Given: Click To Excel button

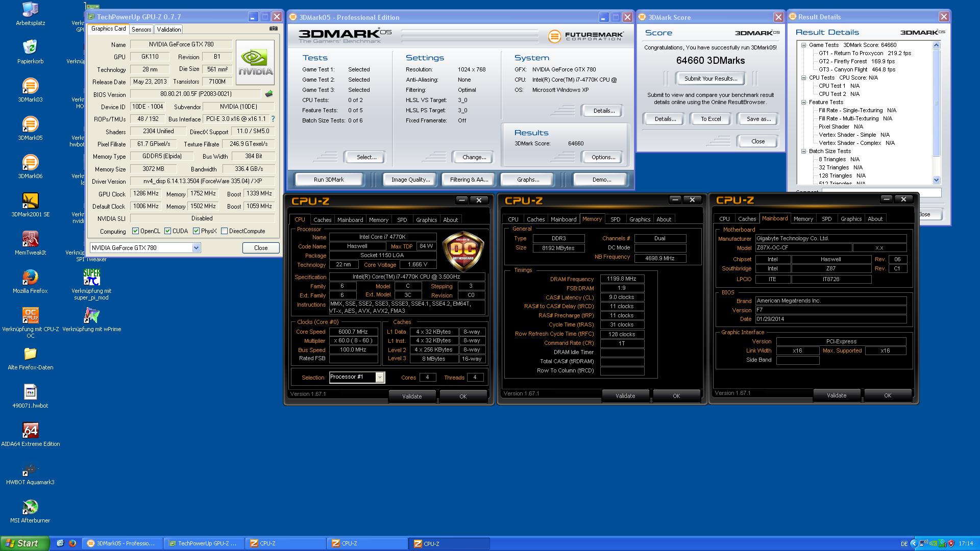Looking at the screenshot, I should pyautogui.click(x=710, y=119).
